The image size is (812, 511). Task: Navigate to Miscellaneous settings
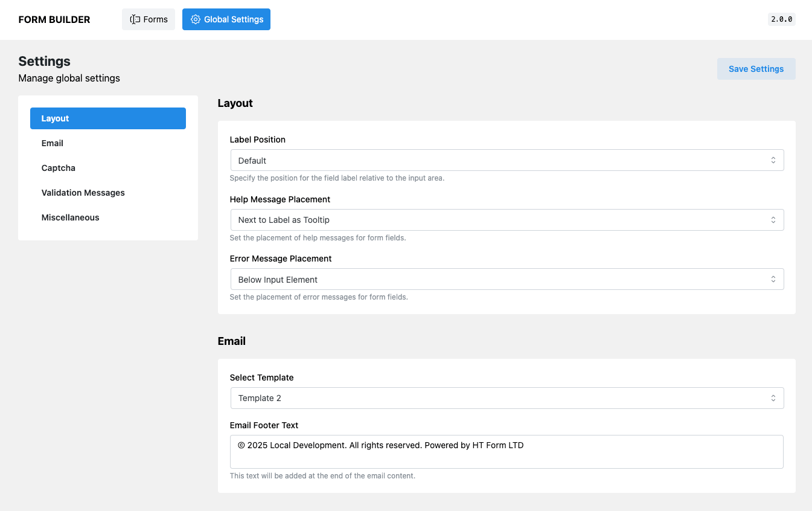(x=71, y=217)
